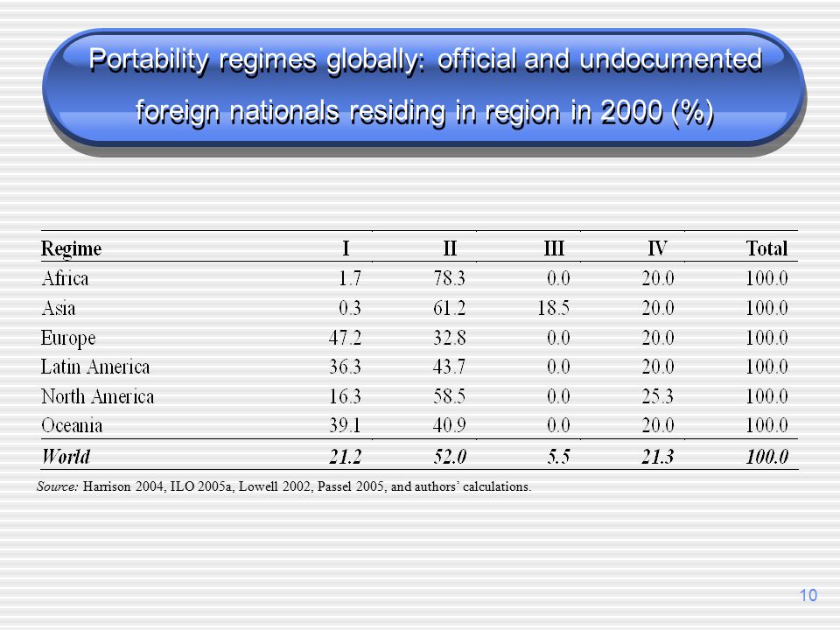Click column header 'IV'
Image resolution: width=840 pixels, height=630 pixels.
tap(658, 248)
